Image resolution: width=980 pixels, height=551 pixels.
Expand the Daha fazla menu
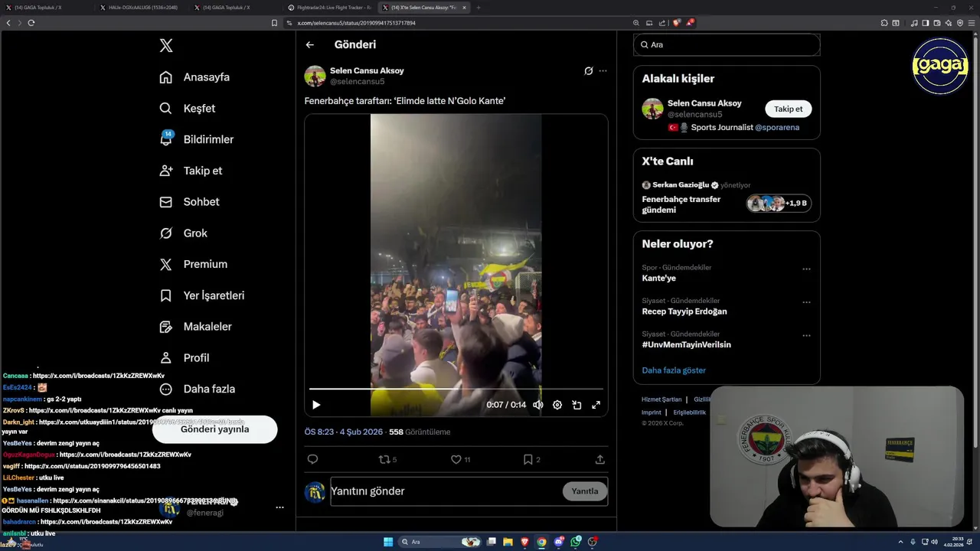(197, 389)
